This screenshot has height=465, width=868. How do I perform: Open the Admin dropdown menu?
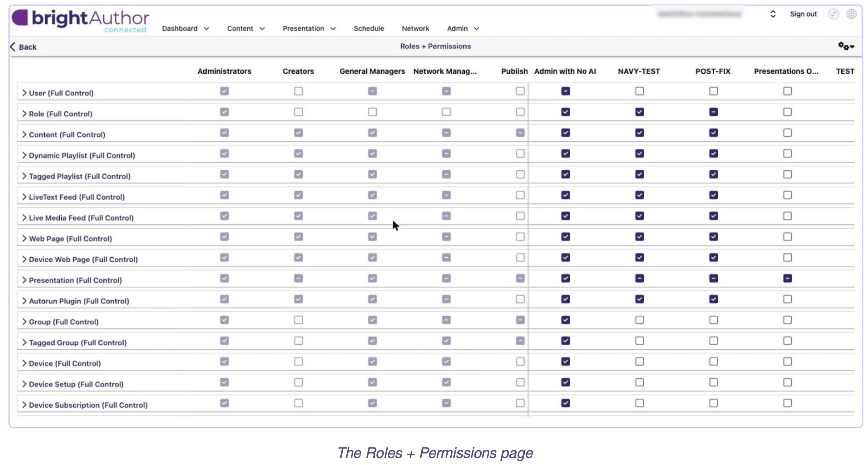point(463,29)
